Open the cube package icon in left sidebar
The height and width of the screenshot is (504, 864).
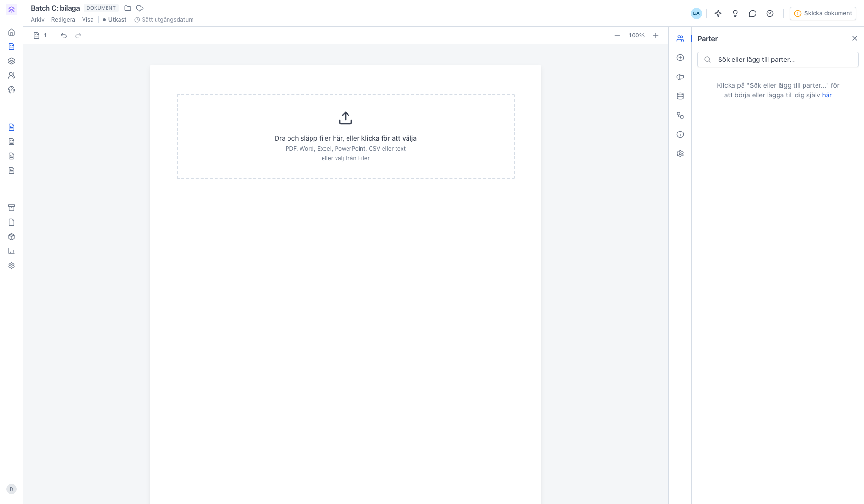(x=12, y=237)
